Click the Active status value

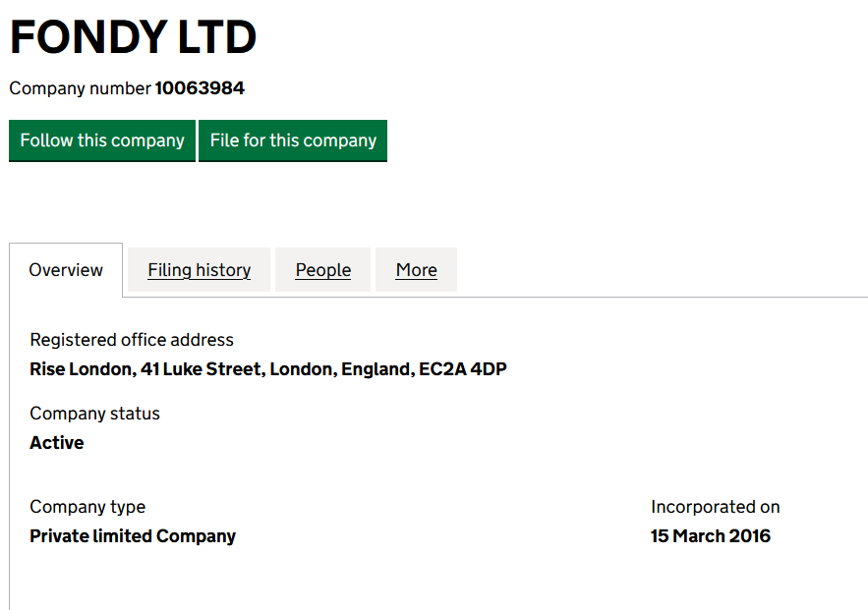(57, 443)
